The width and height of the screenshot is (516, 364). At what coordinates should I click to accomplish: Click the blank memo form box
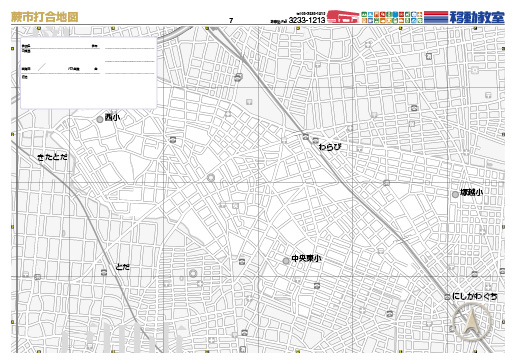tap(89, 73)
